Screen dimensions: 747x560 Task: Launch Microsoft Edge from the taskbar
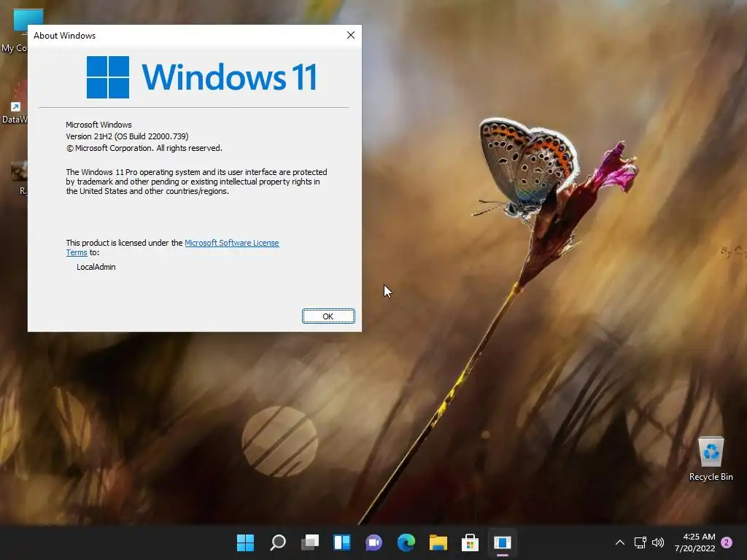pyautogui.click(x=406, y=542)
